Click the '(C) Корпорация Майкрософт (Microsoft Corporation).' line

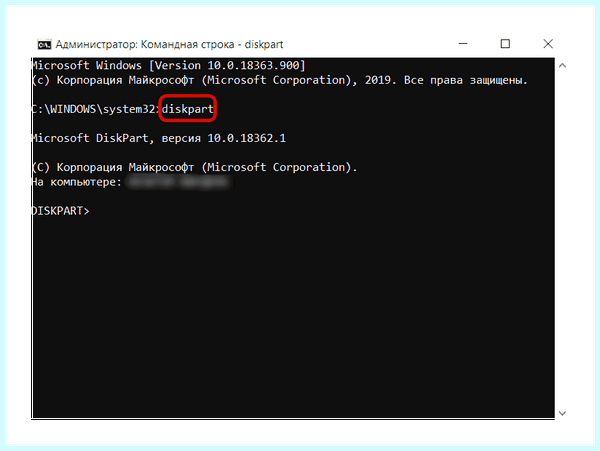[x=194, y=168]
